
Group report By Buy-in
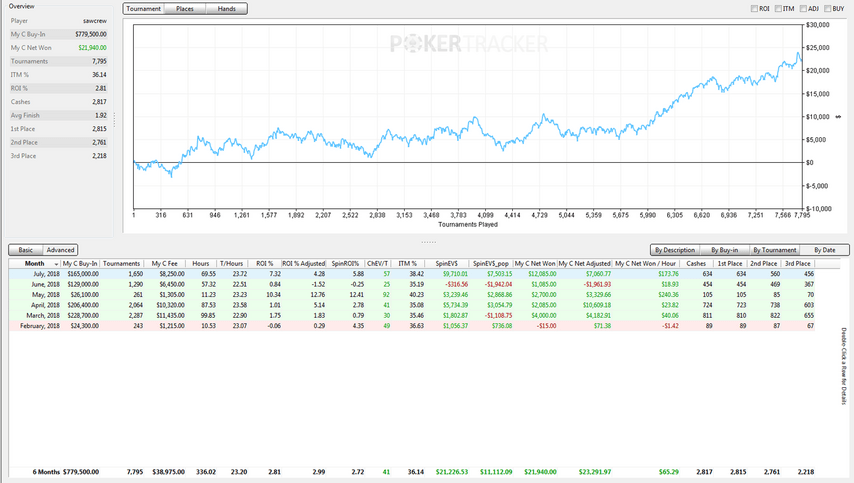pyautogui.click(x=724, y=250)
